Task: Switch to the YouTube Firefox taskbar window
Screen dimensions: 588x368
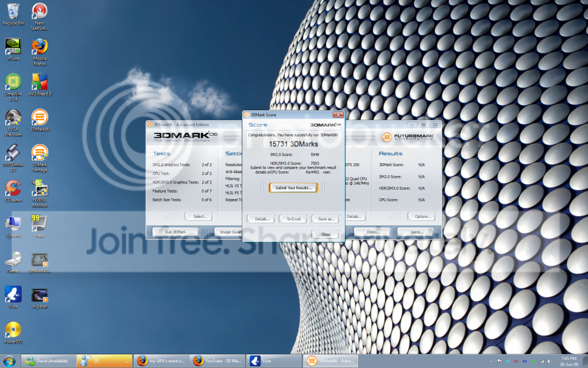Action: [217, 361]
